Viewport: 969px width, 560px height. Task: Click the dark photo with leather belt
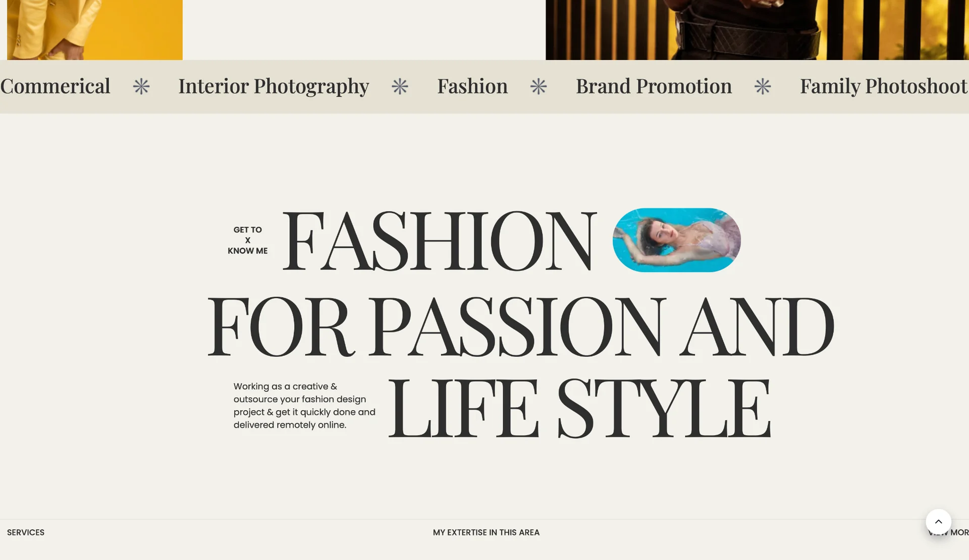757,30
